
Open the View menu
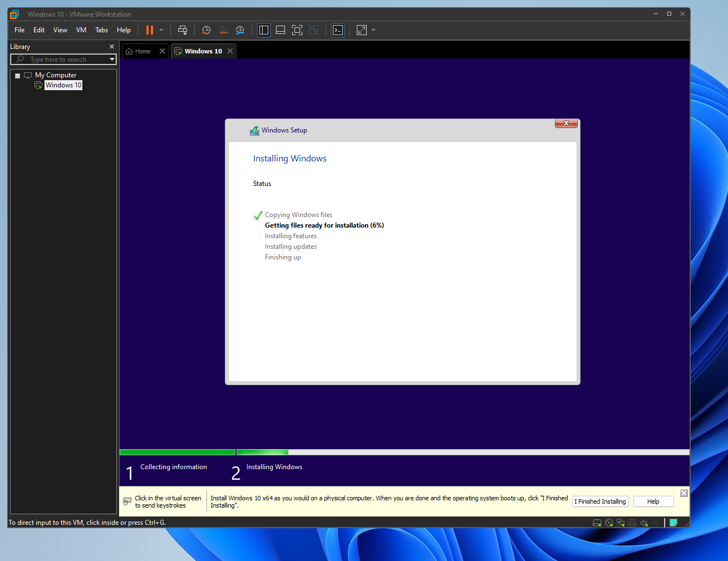(60, 30)
